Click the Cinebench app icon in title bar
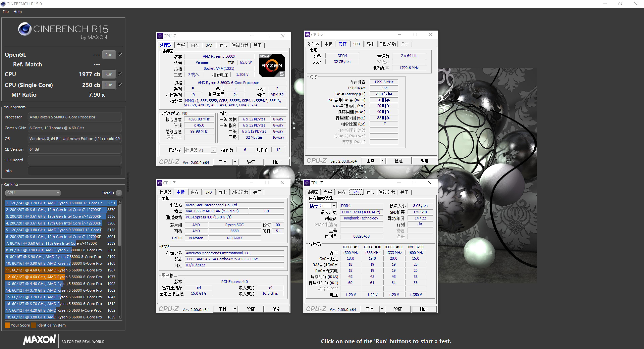 click(x=3, y=4)
